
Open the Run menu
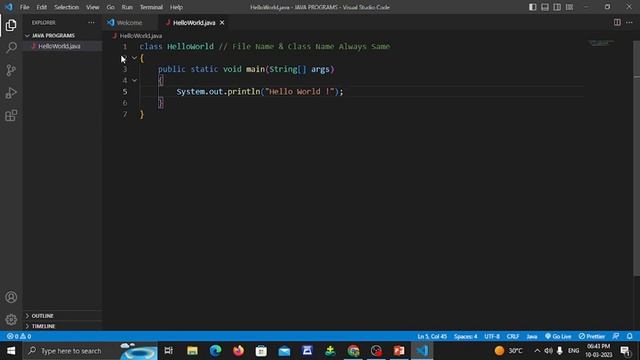pos(127,7)
